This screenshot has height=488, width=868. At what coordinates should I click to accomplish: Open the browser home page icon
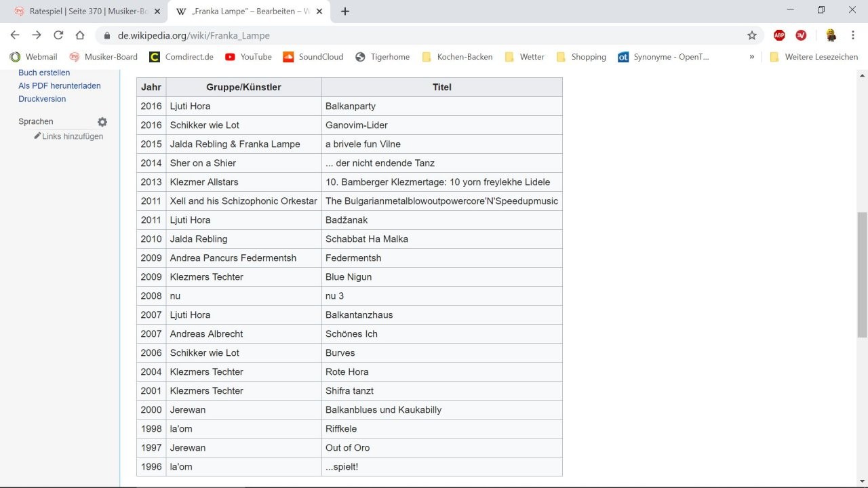(x=80, y=35)
